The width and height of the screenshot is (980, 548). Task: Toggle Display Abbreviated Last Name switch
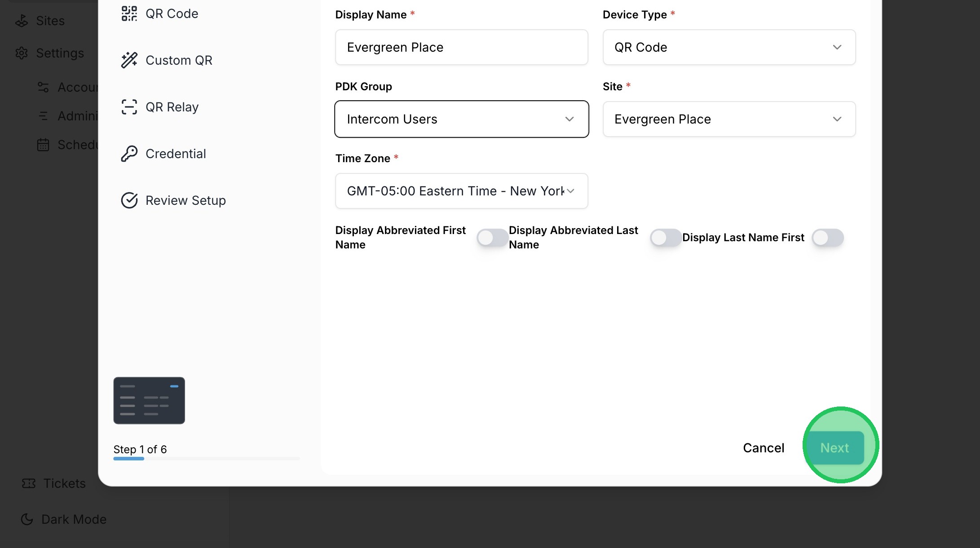[665, 238]
